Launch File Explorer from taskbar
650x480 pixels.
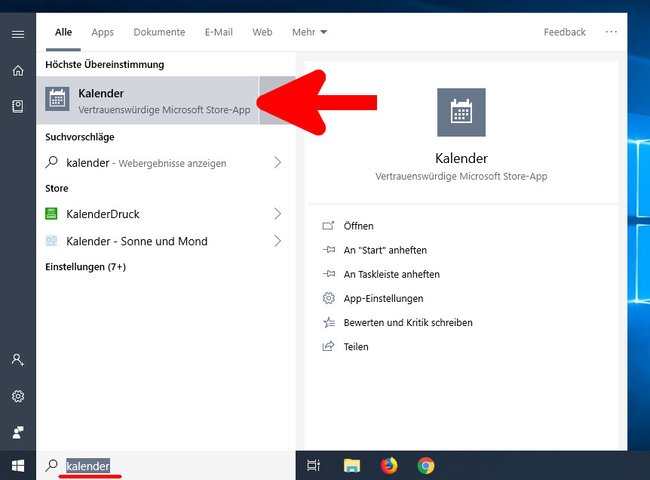[x=352, y=465]
